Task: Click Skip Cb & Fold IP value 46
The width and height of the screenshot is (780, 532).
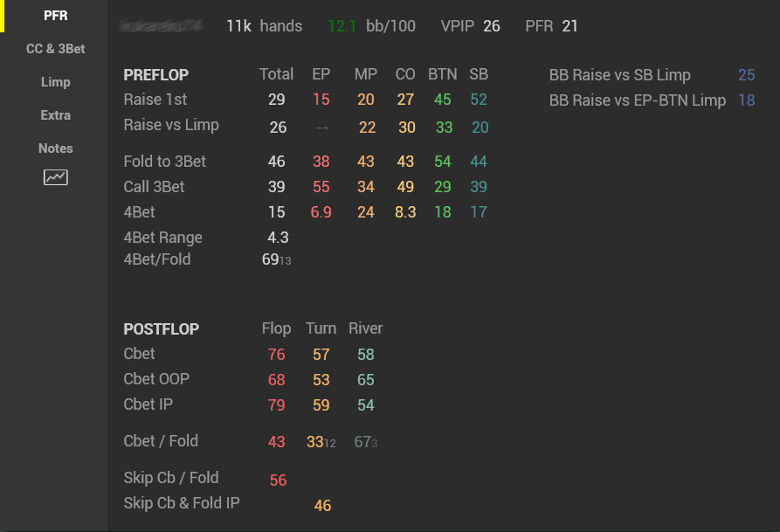Action: point(322,506)
